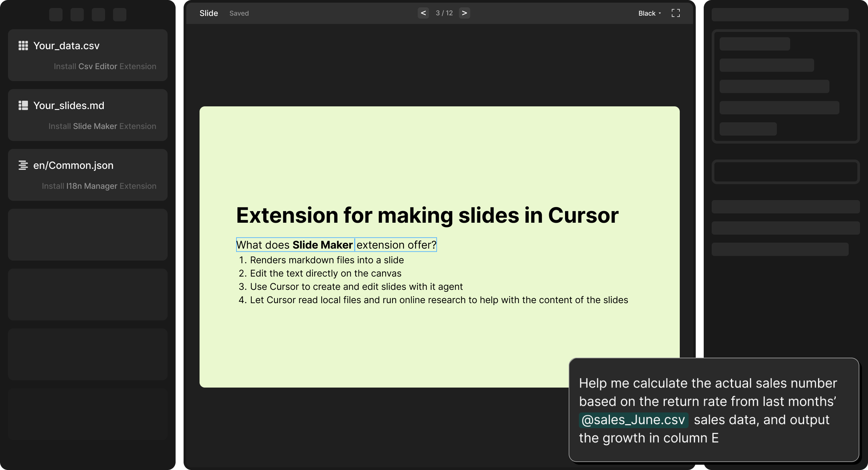868x470 pixels.
Task: Click the 3 / 12 slide counter
Action: 444,13
